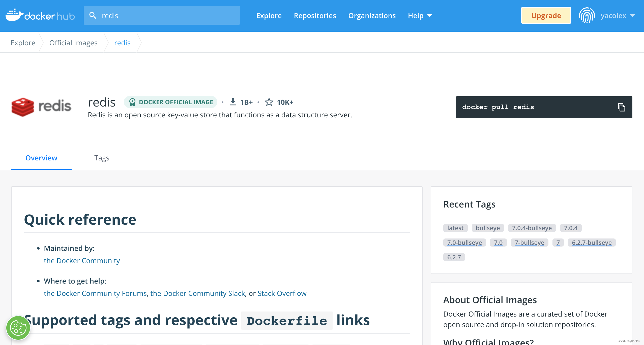
Task: Go to Official Images breadcrumb
Action: (73, 43)
